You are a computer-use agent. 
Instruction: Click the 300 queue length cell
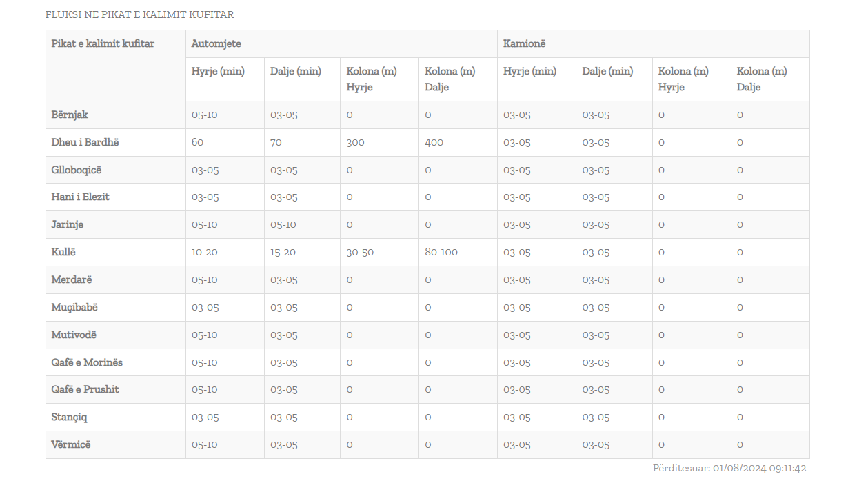pos(355,142)
